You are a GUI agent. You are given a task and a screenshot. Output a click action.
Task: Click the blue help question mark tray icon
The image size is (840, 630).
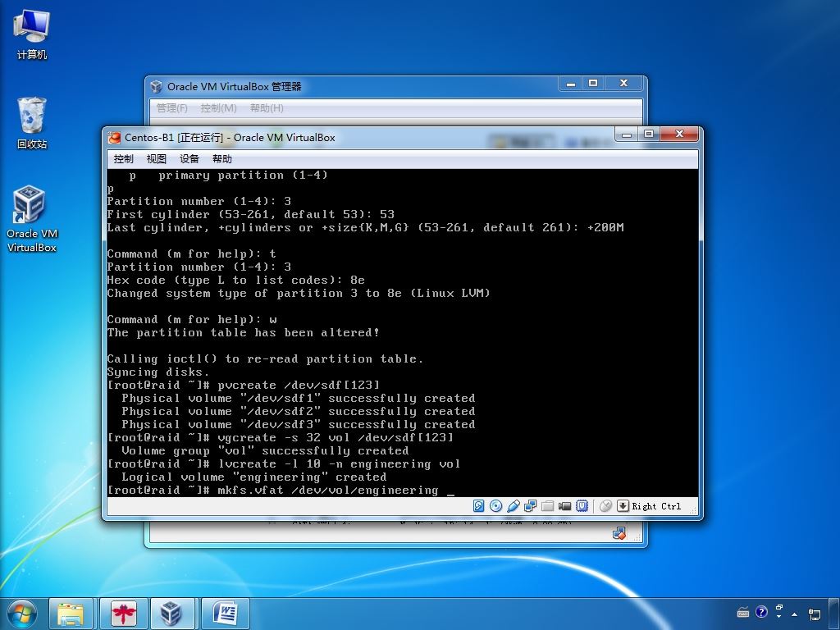pyautogui.click(x=761, y=612)
